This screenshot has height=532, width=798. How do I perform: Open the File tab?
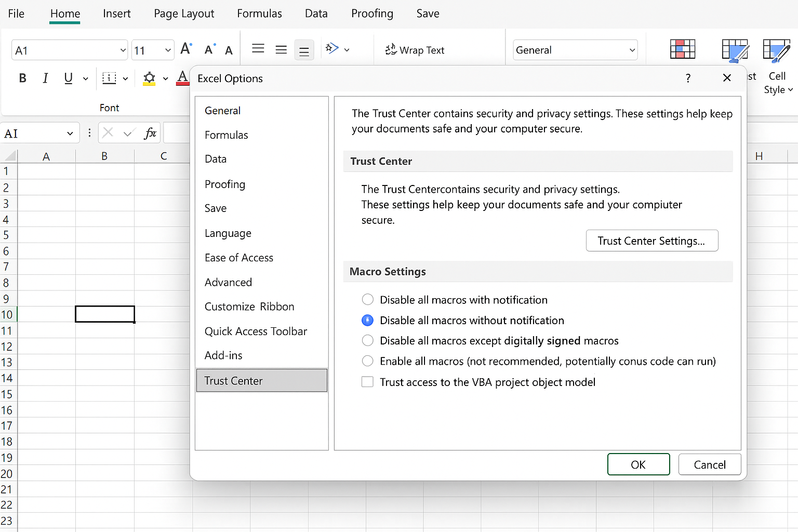(x=16, y=14)
